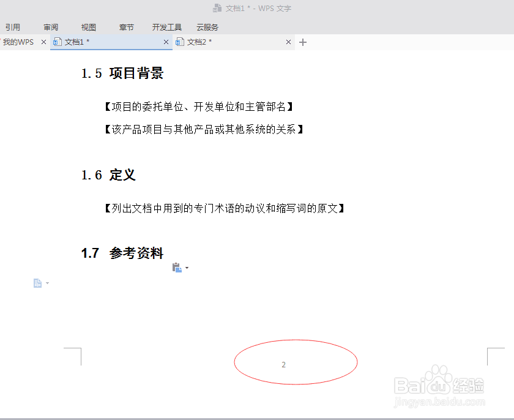514x420 pixels.
Task: Select the 视图 ribbon tab
Action: (x=88, y=27)
